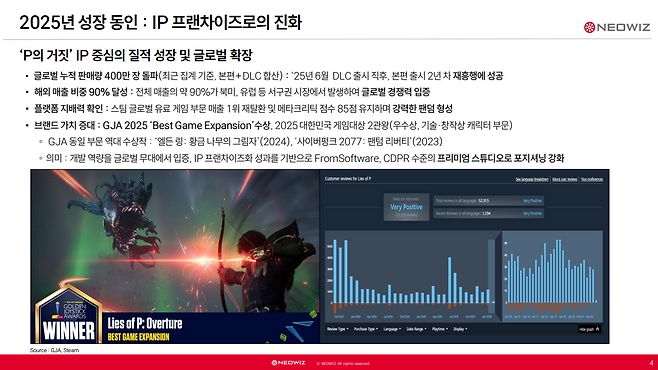Open the Purchase Type dropdown
Viewport: 658px width, 370px height.
click(x=366, y=329)
